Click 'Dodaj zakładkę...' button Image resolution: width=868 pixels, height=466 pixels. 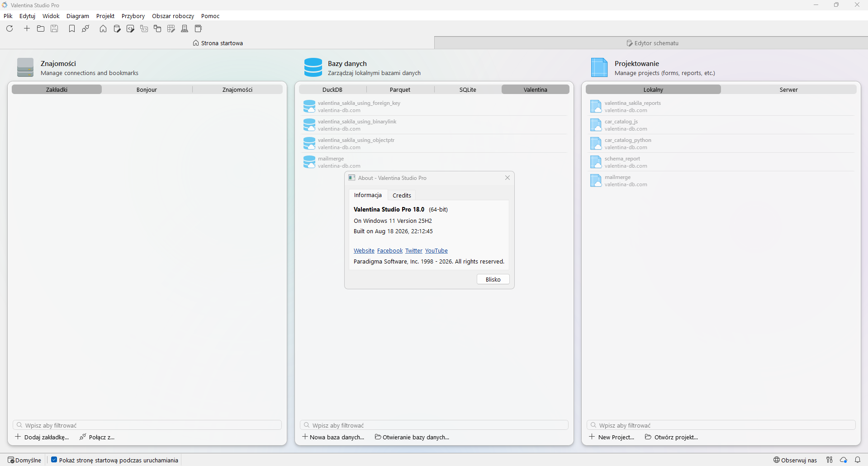click(42, 437)
